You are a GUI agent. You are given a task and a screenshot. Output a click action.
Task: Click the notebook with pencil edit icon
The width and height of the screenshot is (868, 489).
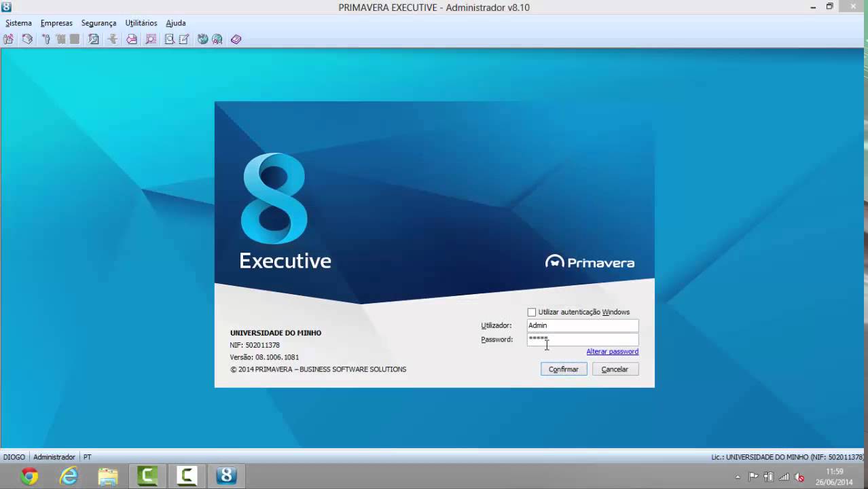[x=184, y=39]
